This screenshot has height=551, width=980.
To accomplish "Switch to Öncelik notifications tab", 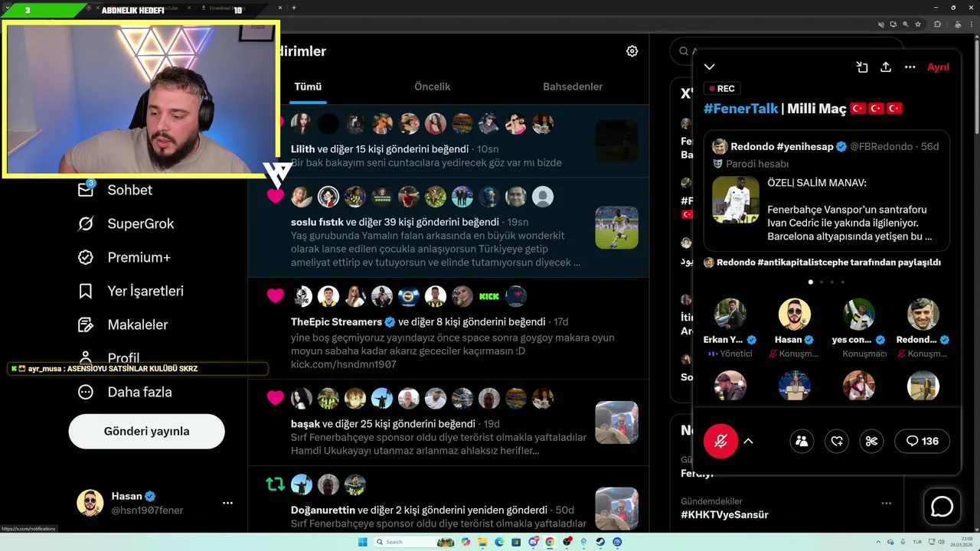I will (x=433, y=86).
